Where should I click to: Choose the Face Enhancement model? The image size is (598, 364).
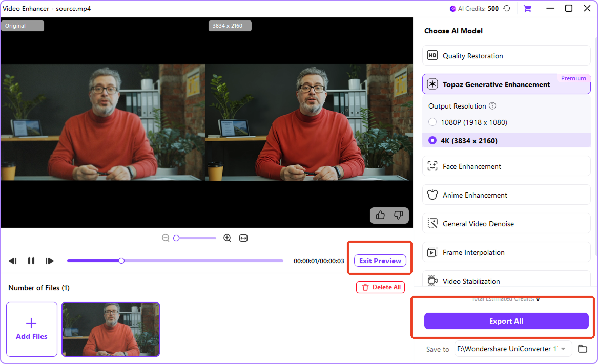pyautogui.click(x=506, y=166)
